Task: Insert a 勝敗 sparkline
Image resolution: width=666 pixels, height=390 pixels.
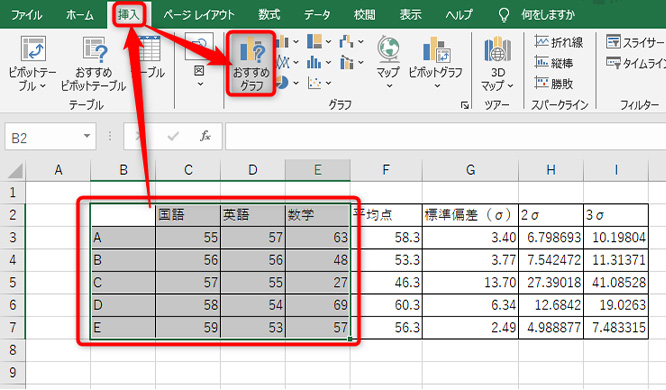Action: pyautogui.click(x=554, y=83)
